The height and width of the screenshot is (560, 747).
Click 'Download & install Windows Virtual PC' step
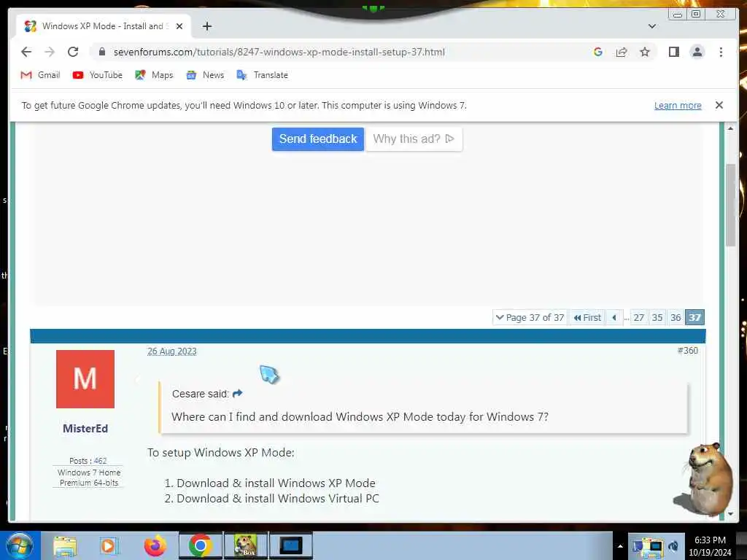click(278, 499)
